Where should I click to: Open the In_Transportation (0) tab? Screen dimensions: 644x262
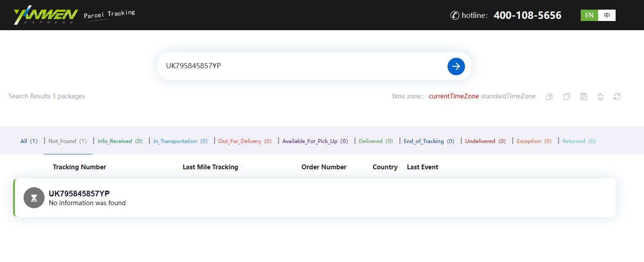click(x=180, y=141)
